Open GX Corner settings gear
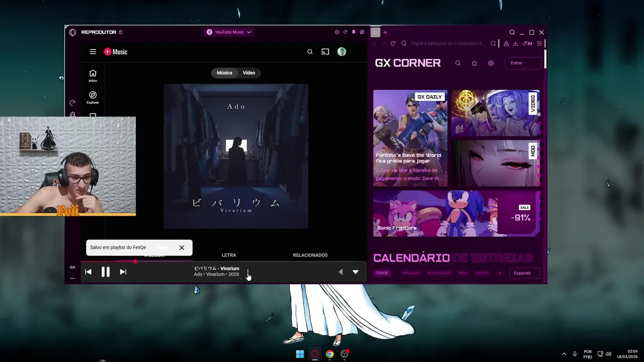The height and width of the screenshot is (362, 644). (491, 63)
